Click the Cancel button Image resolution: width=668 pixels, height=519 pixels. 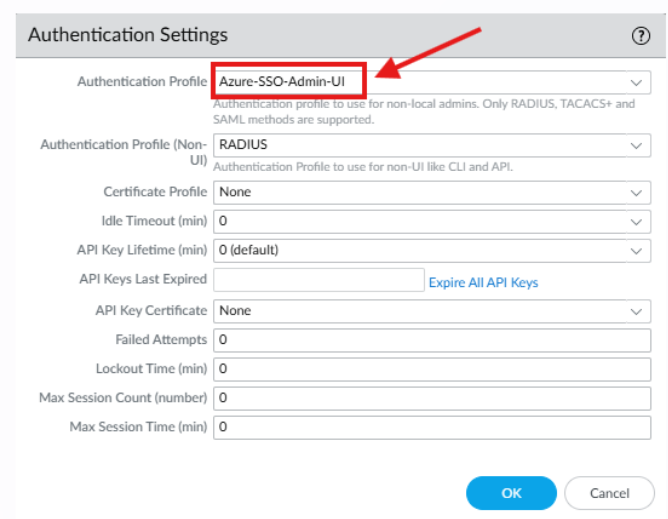[x=609, y=493]
